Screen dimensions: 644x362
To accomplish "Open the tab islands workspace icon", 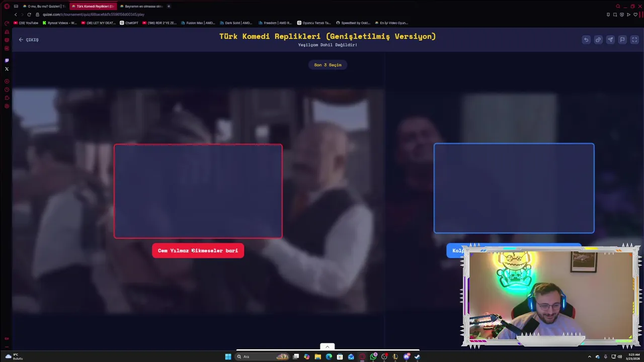I will pos(16,7).
